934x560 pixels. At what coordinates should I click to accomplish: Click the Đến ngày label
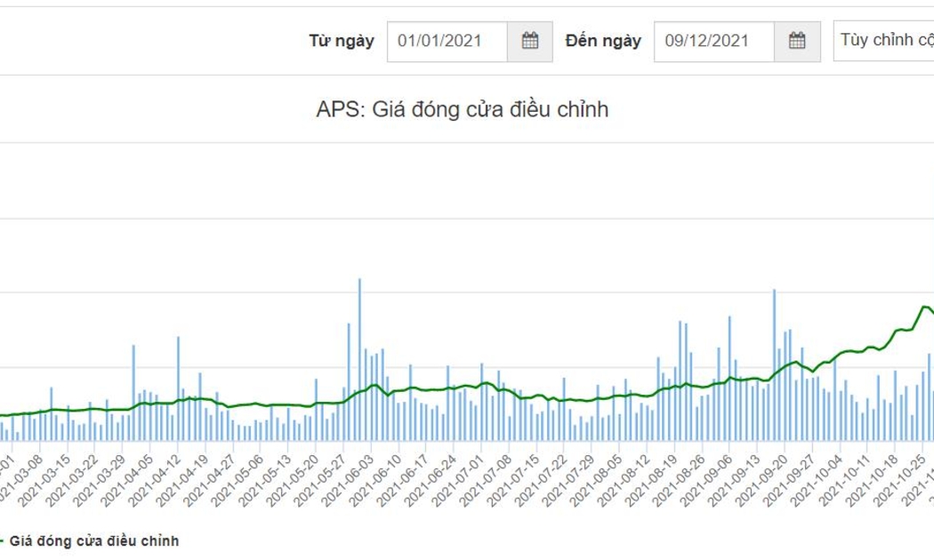[603, 41]
